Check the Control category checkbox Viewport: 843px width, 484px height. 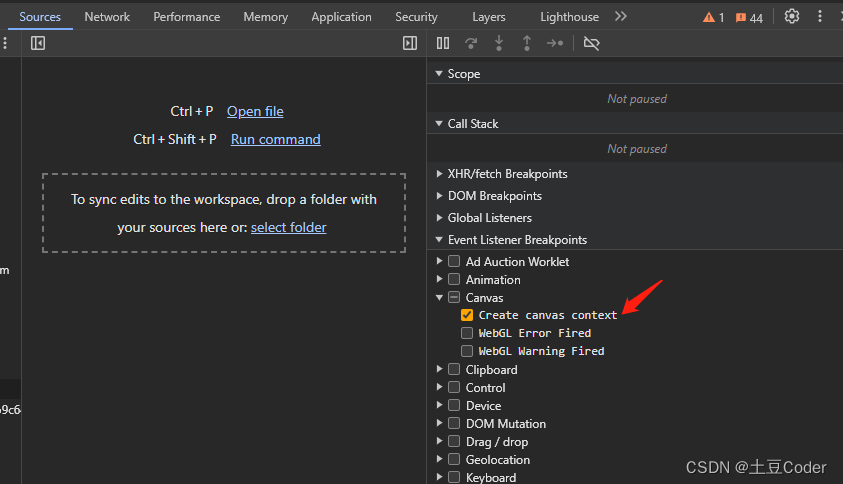[x=454, y=387]
